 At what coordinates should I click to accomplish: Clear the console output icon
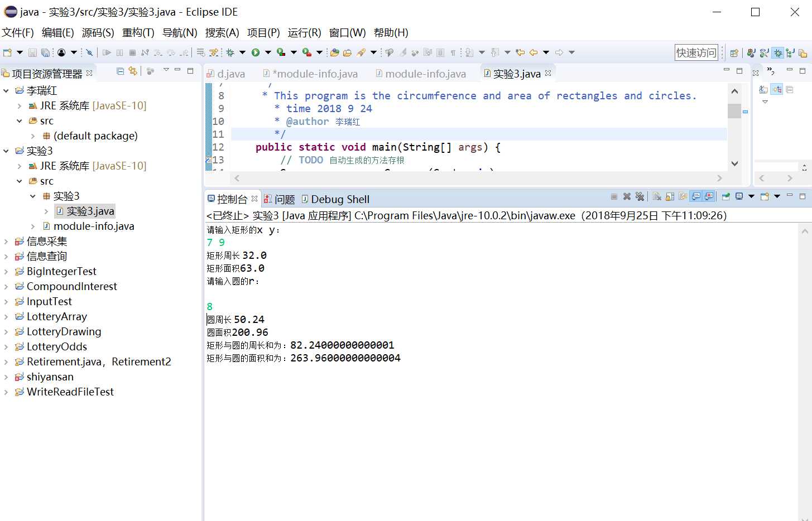(x=657, y=196)
